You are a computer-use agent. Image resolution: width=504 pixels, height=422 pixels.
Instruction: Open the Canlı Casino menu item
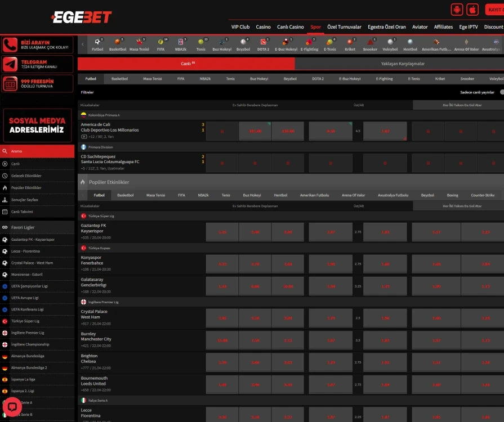click(x=290, y=27)
